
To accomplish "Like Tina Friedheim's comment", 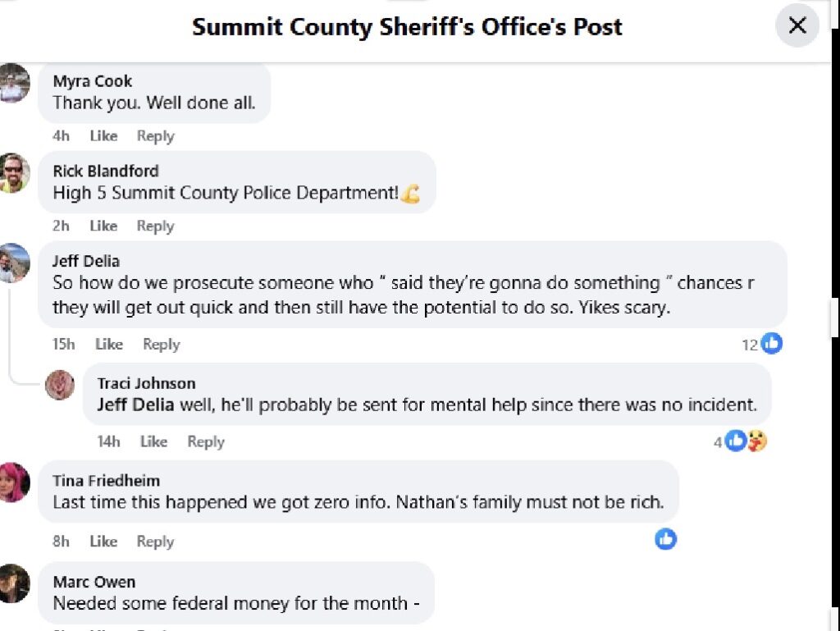I will (x=103, y=542).
